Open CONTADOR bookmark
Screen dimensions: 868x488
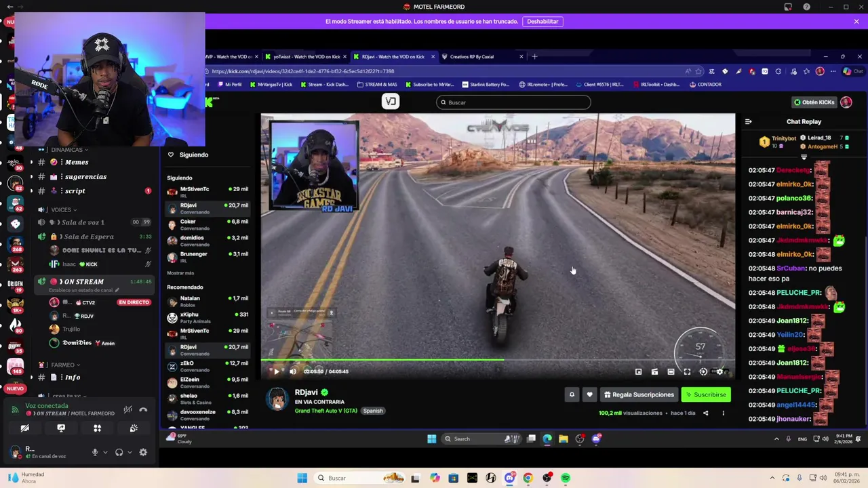click(x=705, y=85)
